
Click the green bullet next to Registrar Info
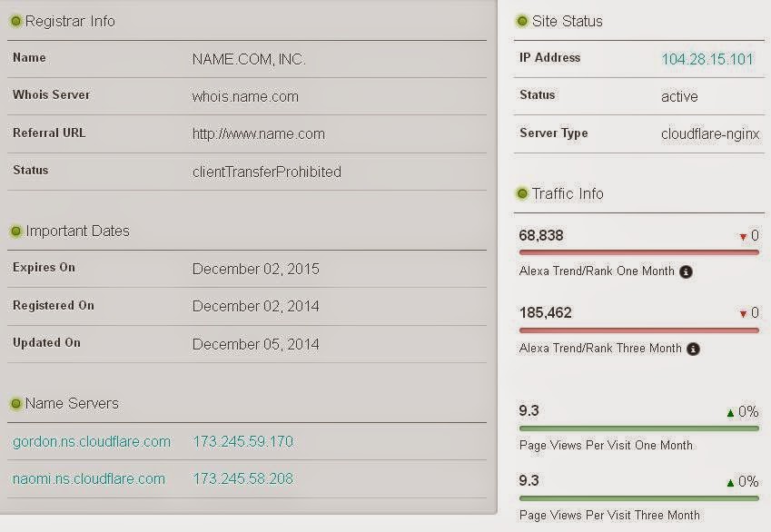(x=15, y=21)
